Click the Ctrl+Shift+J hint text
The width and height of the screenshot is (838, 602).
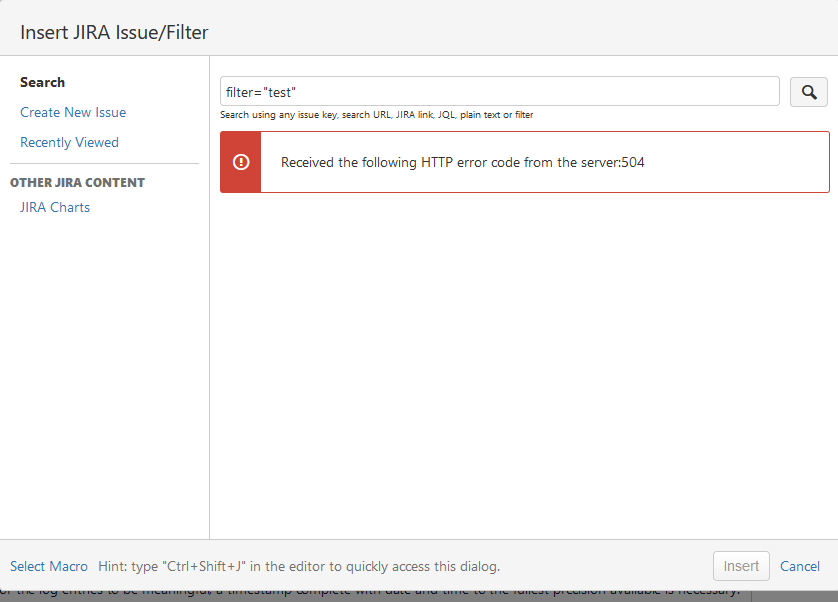click(x=299, y=566)
